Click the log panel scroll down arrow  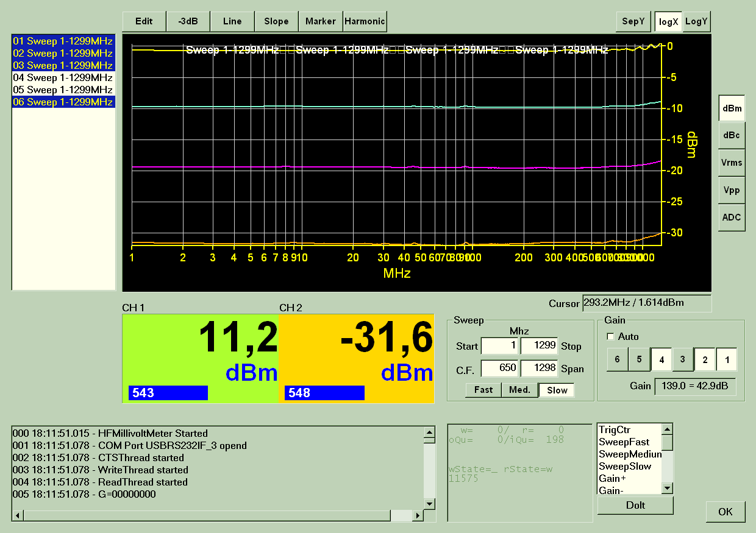point(430,504)
